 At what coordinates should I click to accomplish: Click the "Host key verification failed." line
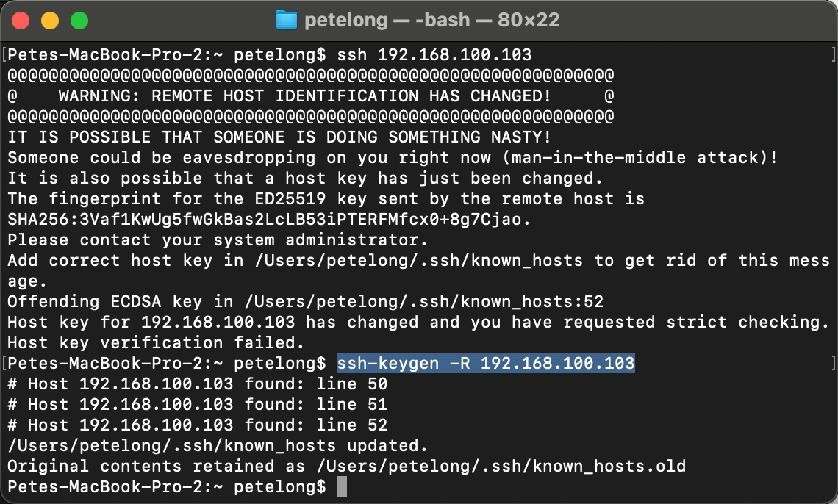pos(156,342)
